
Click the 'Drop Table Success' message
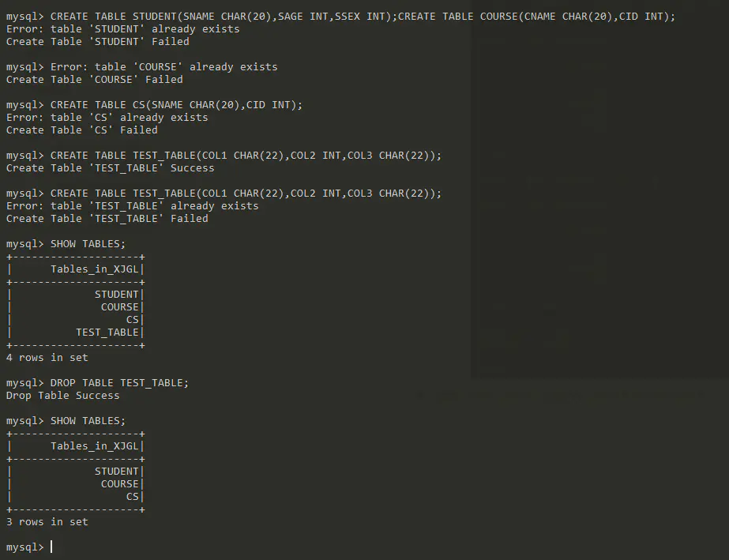pos(62,396)
